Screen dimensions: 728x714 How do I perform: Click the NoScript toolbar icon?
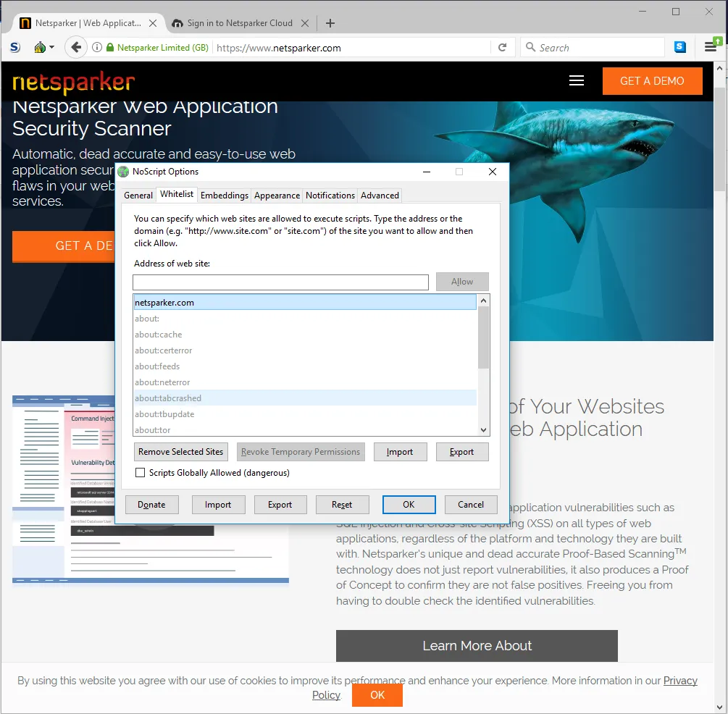click(x=40, y=47)
